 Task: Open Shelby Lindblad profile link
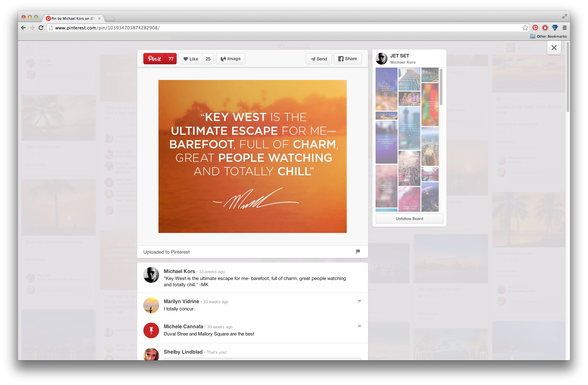coord(183,352)
